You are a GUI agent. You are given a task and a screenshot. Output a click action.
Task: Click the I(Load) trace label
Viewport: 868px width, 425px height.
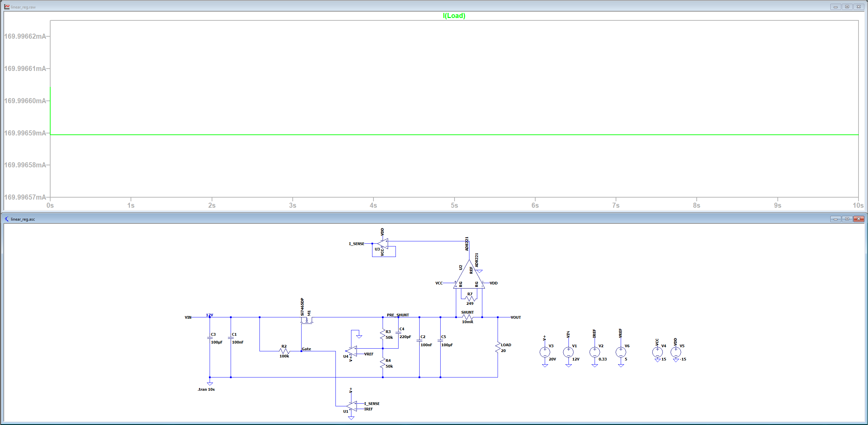tap(454, 16)
